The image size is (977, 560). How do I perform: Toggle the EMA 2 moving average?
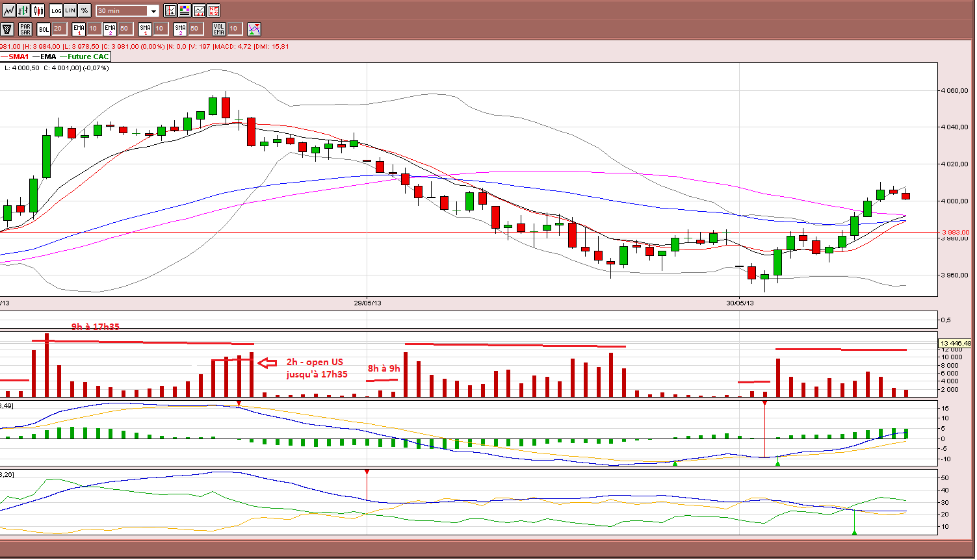110,29
